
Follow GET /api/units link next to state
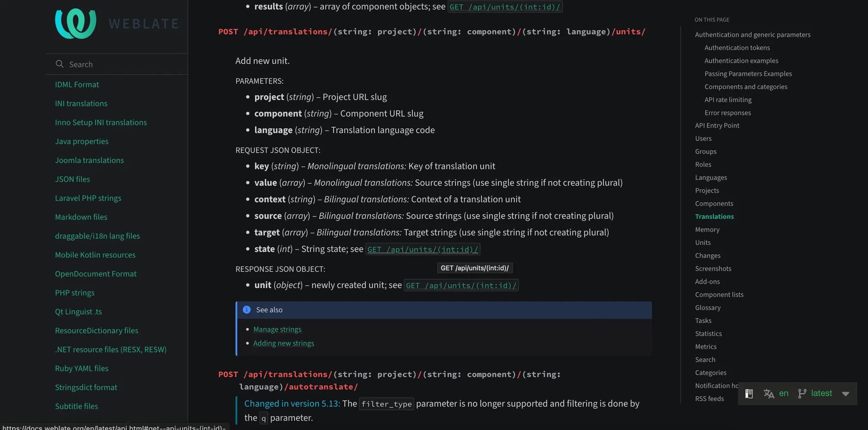point(422,249)
